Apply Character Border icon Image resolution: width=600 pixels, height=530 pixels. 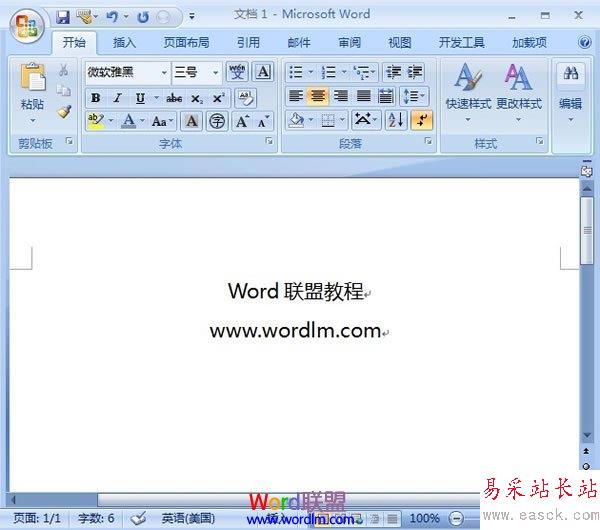tap(263, 72)
